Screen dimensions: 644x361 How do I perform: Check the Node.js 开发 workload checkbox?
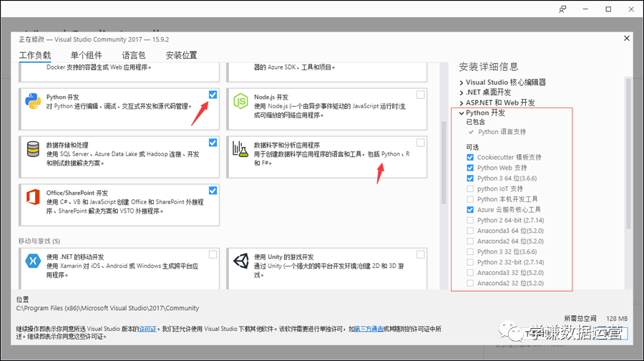point(421,95)
